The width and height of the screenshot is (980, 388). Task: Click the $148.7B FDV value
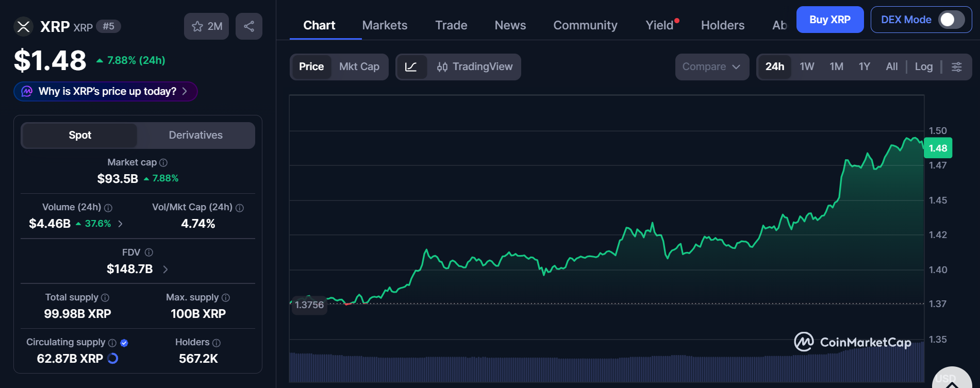pos(129,269)
